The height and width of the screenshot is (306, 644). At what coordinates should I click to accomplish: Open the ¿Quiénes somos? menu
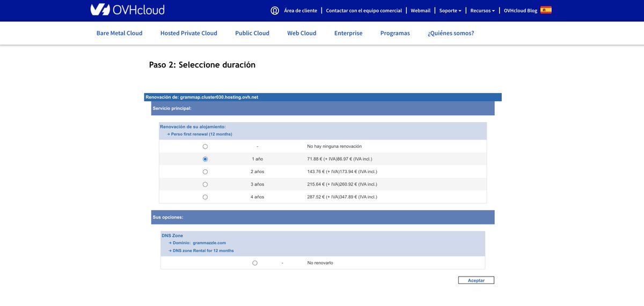[x=451, y=33]
